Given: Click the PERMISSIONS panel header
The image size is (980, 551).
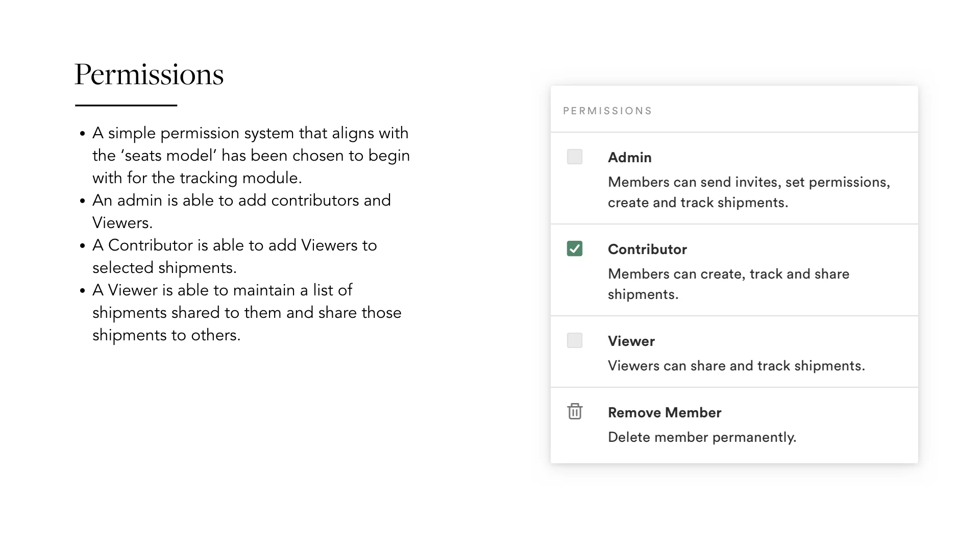Looking at the screenshot, I should 607,111.
